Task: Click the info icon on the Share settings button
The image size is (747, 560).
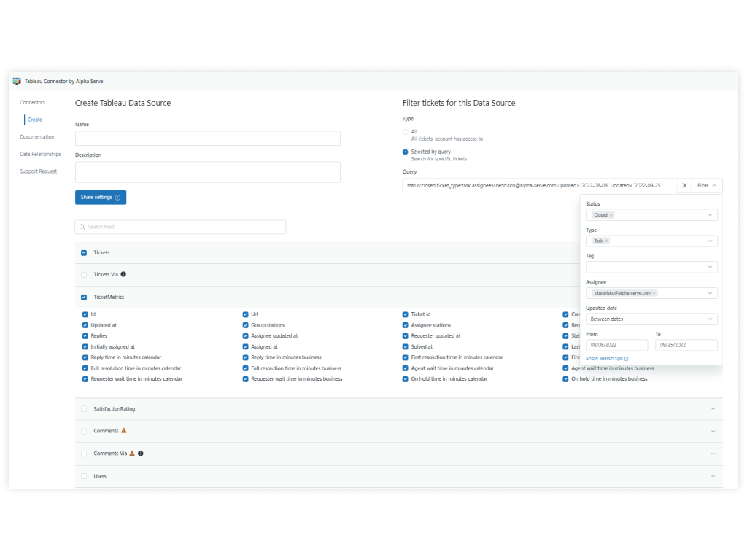Action: coord(119,197)
